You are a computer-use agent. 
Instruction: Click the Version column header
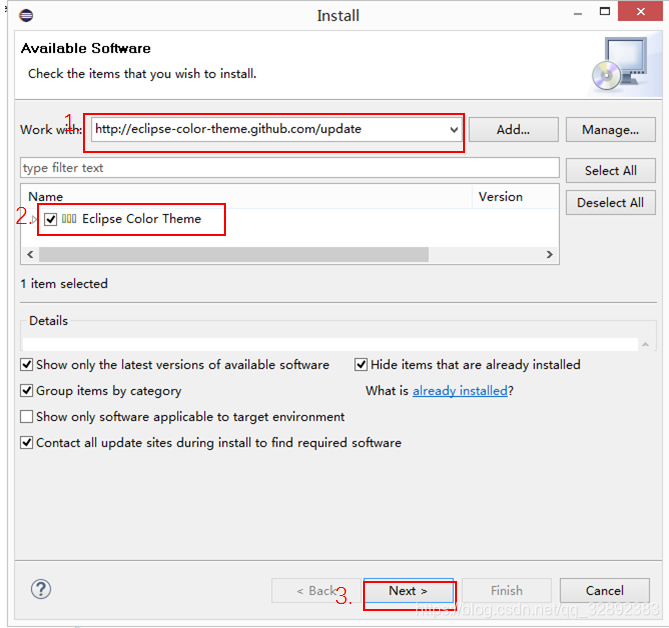pos(515,197)
